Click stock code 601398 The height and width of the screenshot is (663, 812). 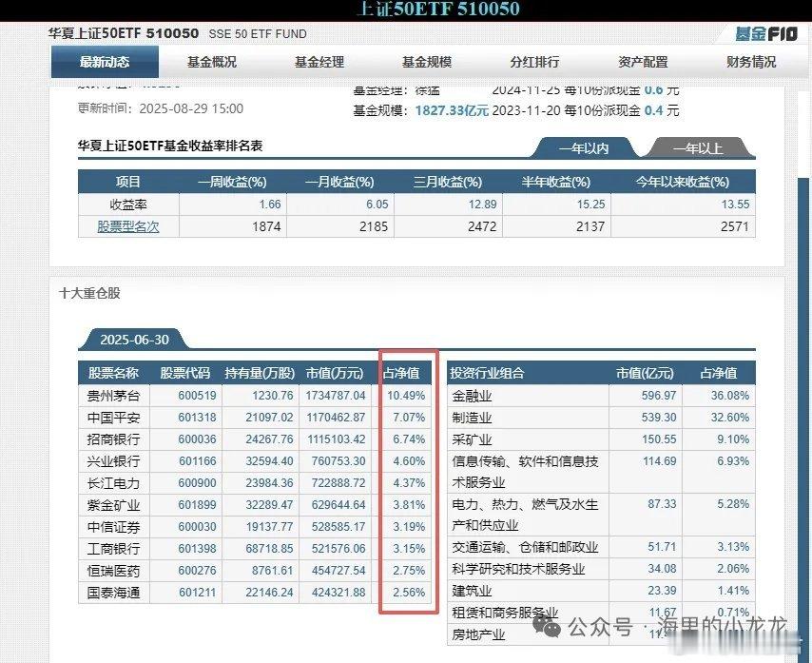pyautogui.click(x=197, y=548)
